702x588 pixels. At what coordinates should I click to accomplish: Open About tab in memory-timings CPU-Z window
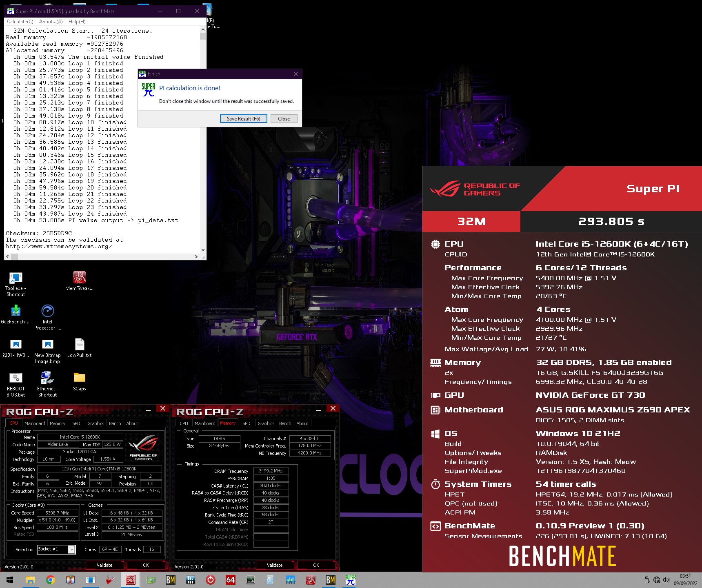click(302, 423)
